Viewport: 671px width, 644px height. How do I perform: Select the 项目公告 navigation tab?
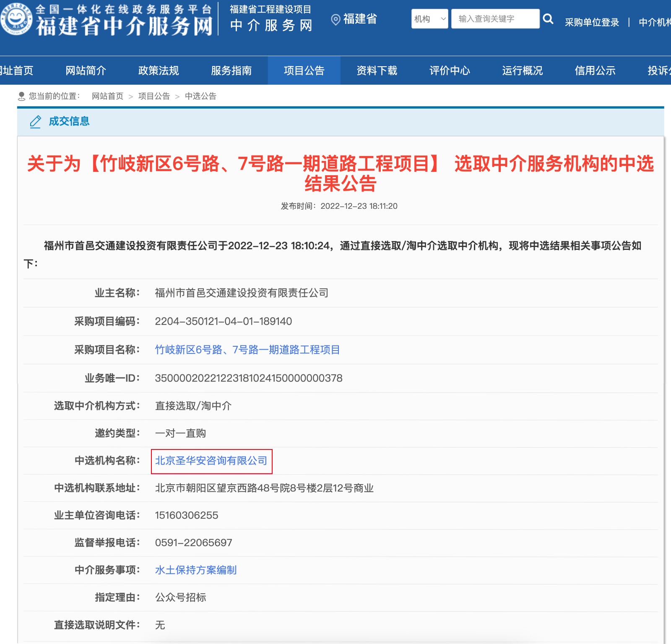(304, 70)
